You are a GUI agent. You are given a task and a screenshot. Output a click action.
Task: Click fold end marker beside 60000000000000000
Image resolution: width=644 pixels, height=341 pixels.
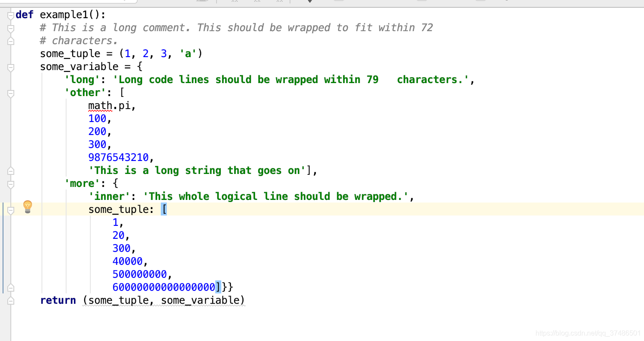click(11, 288)
